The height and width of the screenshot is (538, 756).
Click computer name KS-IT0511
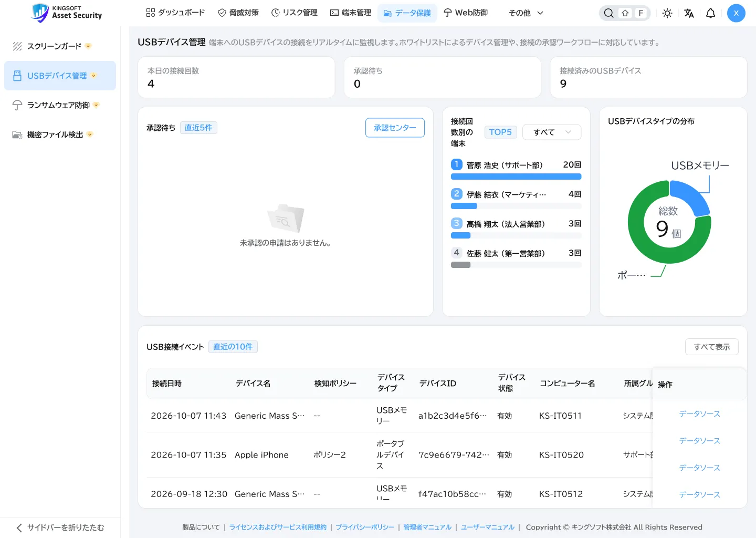click(560, 416)
